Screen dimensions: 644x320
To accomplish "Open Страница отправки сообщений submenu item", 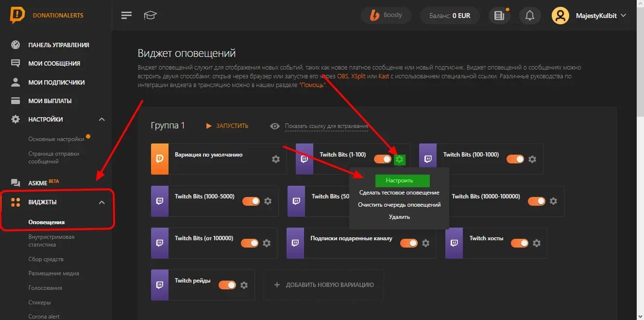I will (x=53, y=157).
